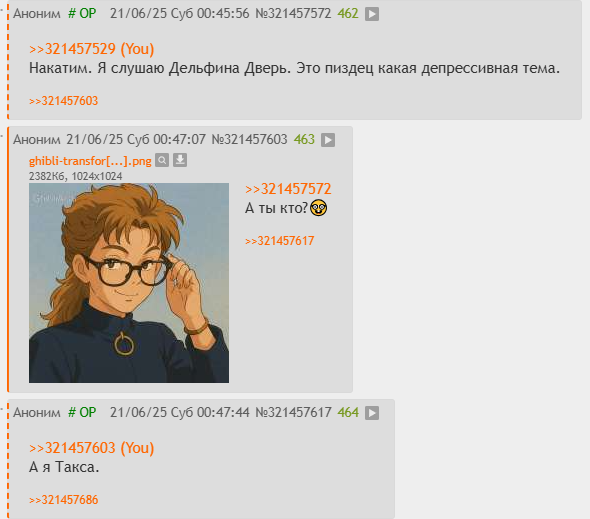Click the green # OP label of post 462

82,14
